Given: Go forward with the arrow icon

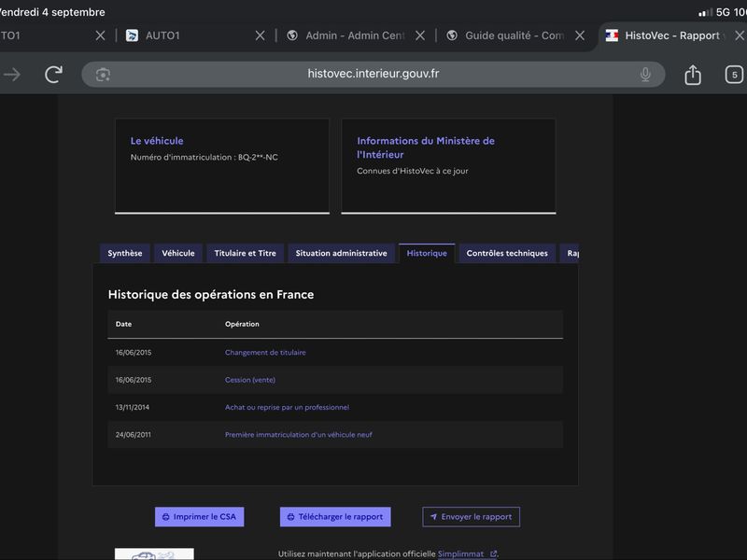Looking at the screenshot, I should tap(12, 75).
